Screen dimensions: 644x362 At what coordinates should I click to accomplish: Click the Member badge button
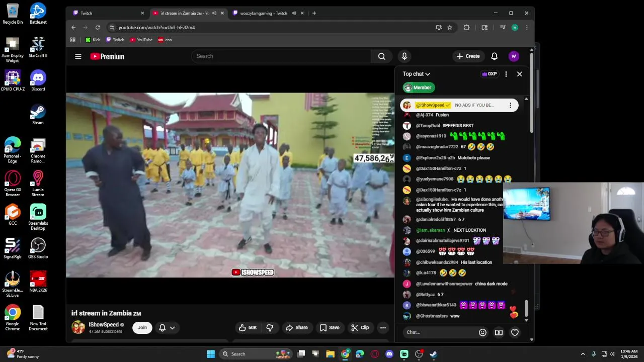(x=419, y=87)
